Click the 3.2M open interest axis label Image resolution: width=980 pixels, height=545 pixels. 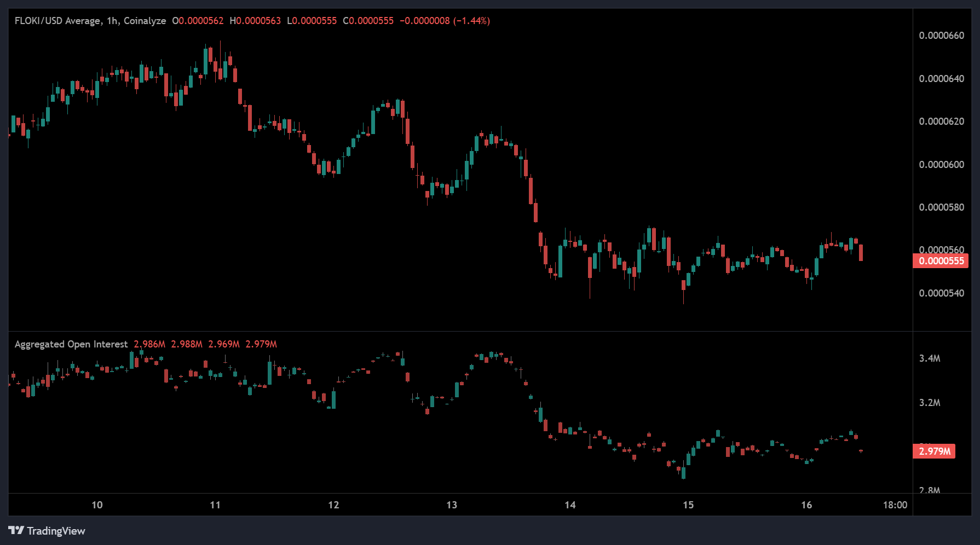(x=930, y=403)
